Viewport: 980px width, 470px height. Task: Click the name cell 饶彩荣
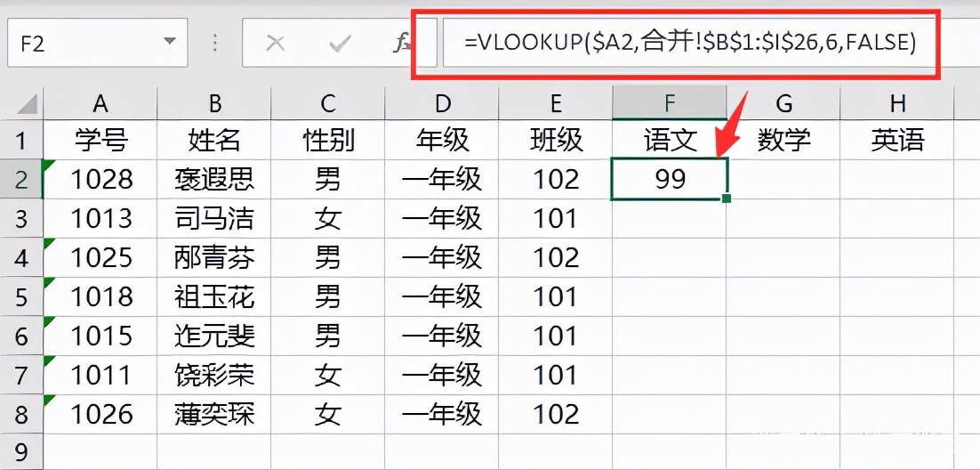point(214,375)
